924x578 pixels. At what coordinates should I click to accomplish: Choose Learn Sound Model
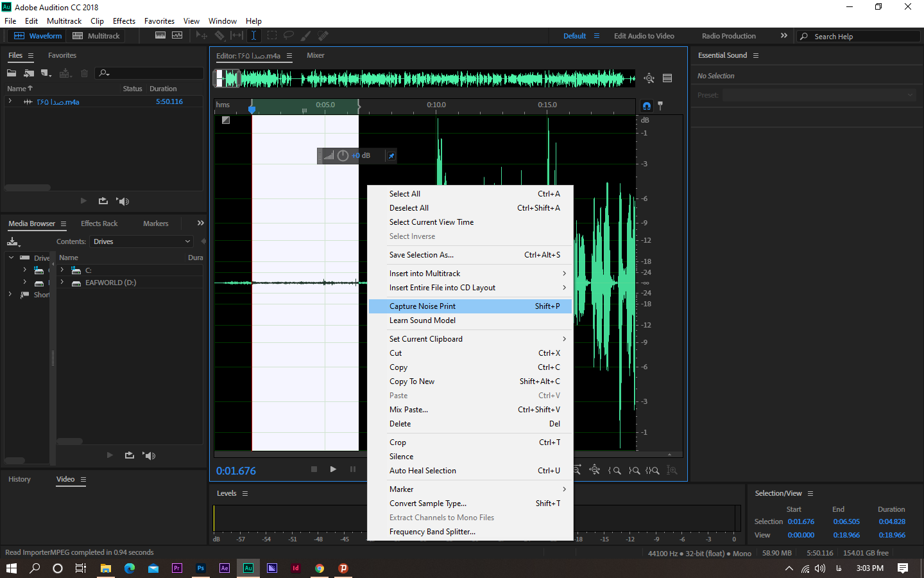470,320
